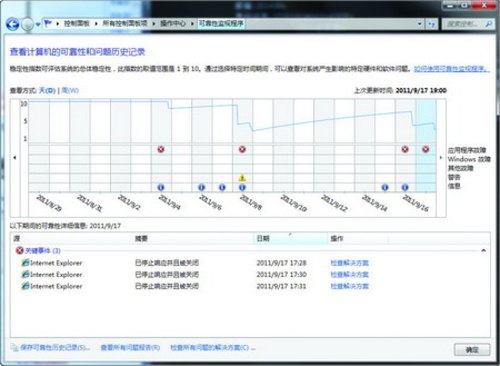Select the application failure icon on 2011/9/16
500x366 pixels.
click(x=405, y=149)
